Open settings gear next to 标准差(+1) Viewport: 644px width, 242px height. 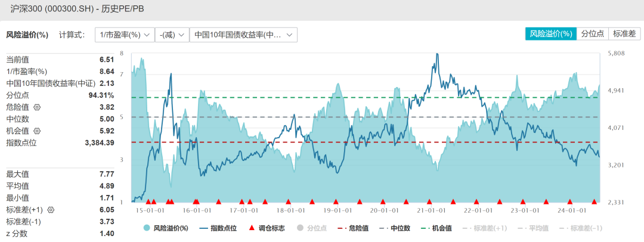tap(51, 210)
